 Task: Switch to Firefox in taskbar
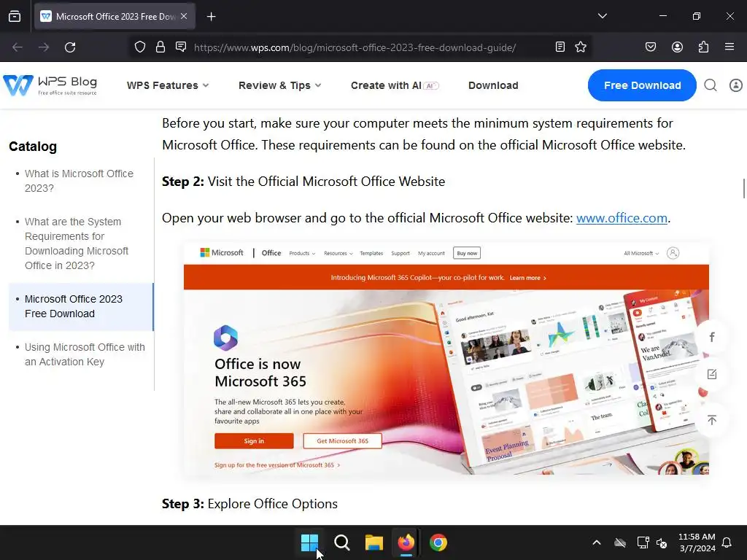coord(406,542)
